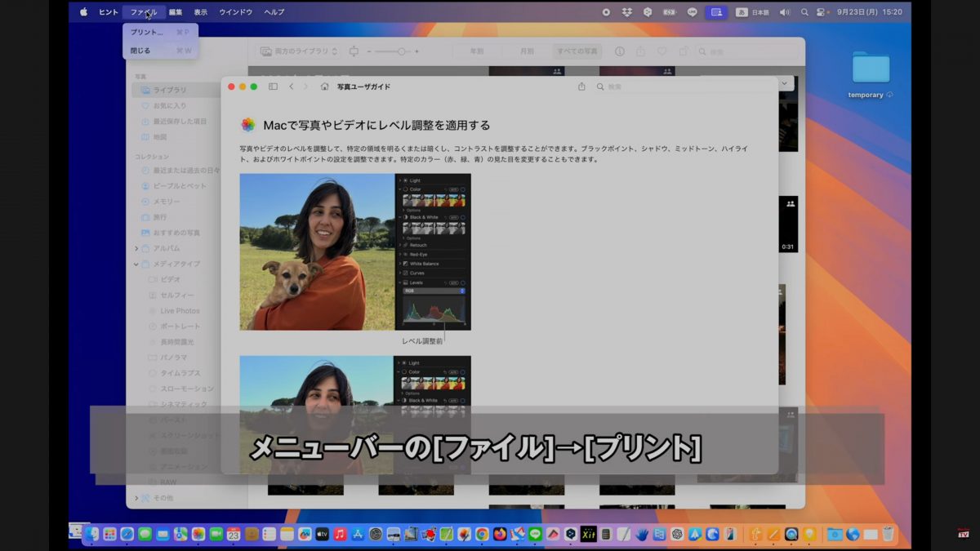Open the video thumbnail labeled 0:31
The width and height of the screenshot is (980, 551).
[x=788, y=224]
